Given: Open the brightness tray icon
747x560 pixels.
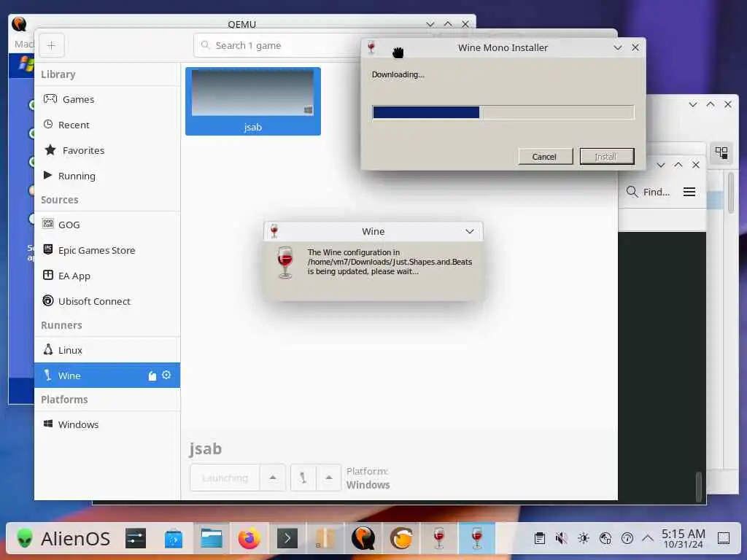Looking at the screenshot, I should 584,539.
